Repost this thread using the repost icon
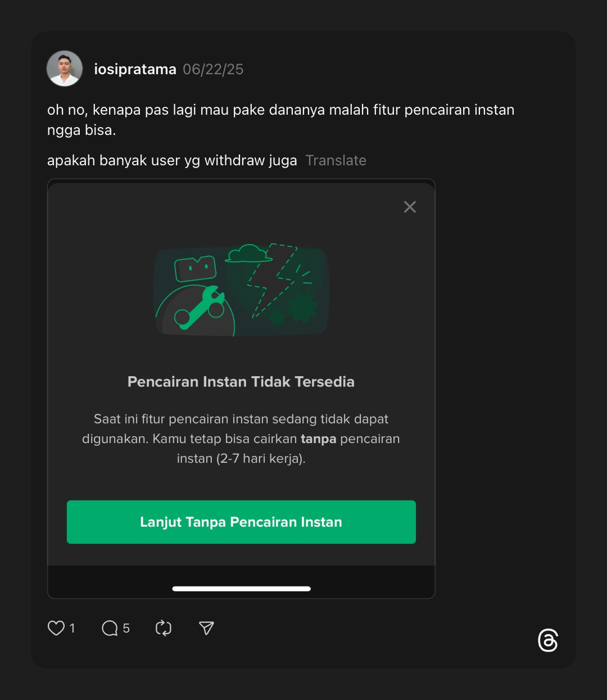Viewport: 607px width, 700px height. click(x=164, y=628)
